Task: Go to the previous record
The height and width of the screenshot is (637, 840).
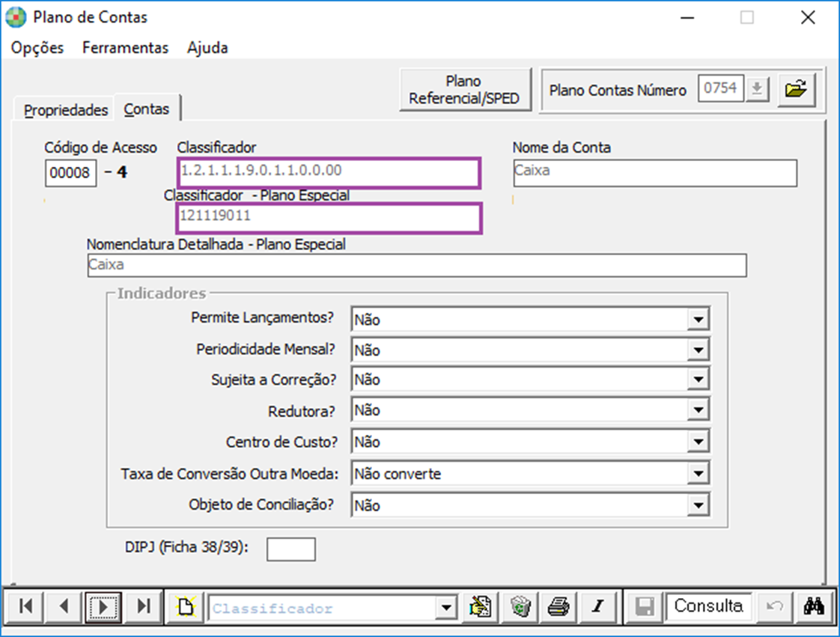Action: tap(64, 606)
